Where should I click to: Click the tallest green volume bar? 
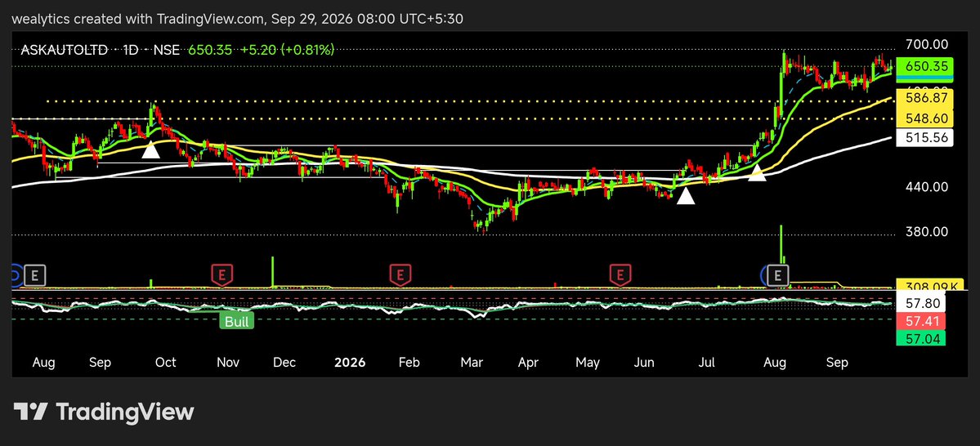pos(782,243)
